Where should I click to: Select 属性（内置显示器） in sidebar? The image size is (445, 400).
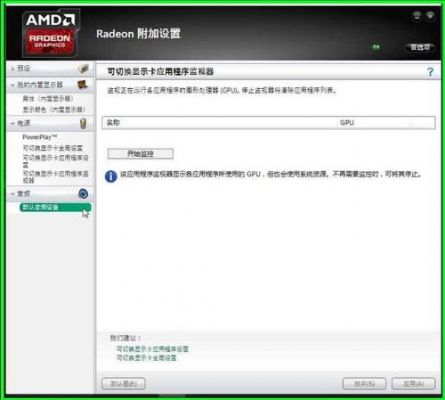click(x=48, y=99)
